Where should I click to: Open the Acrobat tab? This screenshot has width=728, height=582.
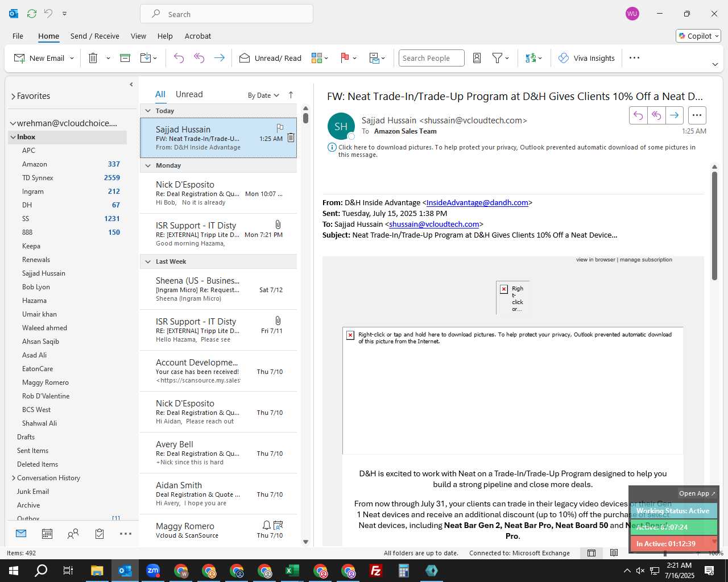pyautogui.click(x=198, y=36)
